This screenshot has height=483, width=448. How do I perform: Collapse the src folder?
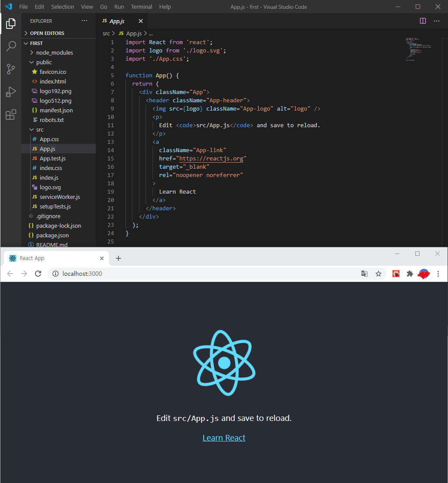[59, 130]
